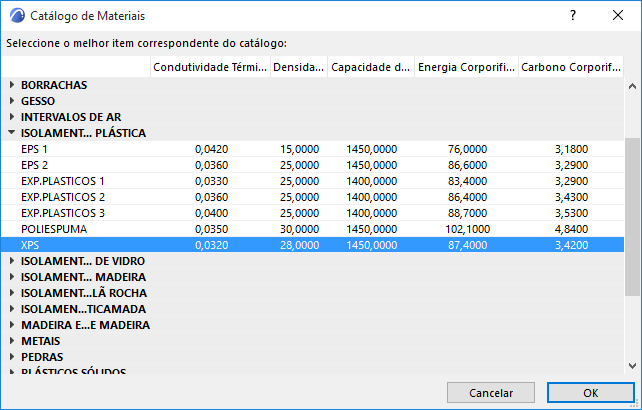642x410 pixels.
Task: Collapse the ISOLAMENT... PLÁSTICA category
Action: point(12,133)
